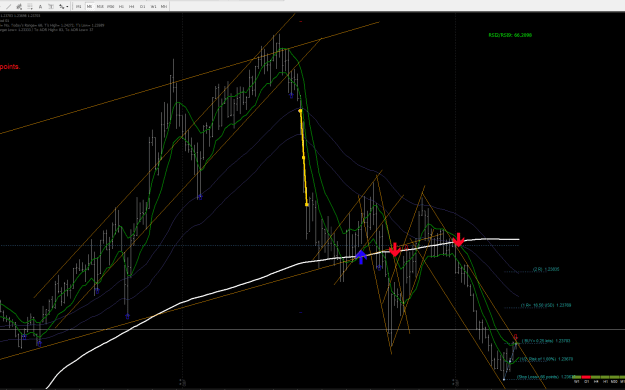Click the green H4 trend bar
Viewport: 625px width, 390px height.
(x=596, y=377)
